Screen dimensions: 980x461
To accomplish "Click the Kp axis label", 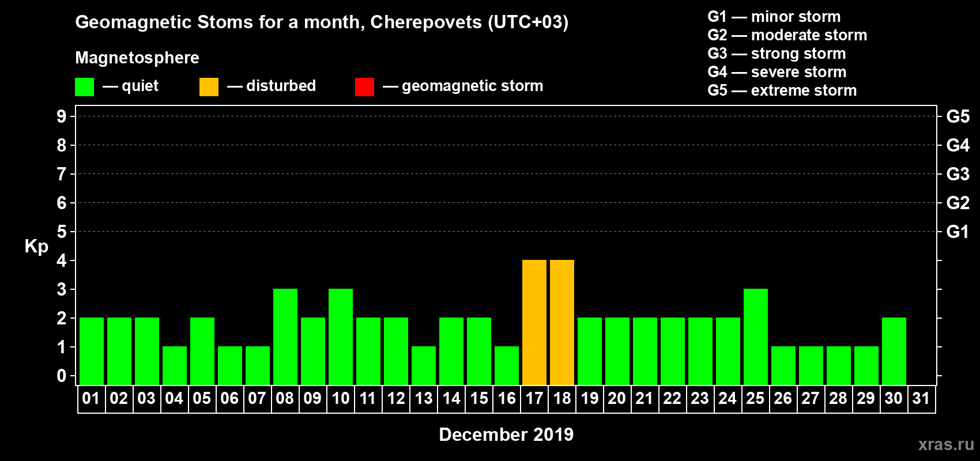I will click(x=36, y=246).
